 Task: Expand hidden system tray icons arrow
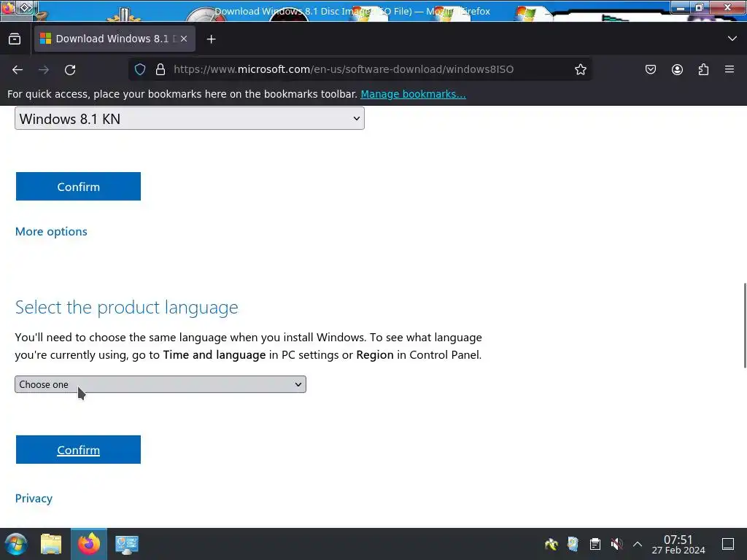638,544
